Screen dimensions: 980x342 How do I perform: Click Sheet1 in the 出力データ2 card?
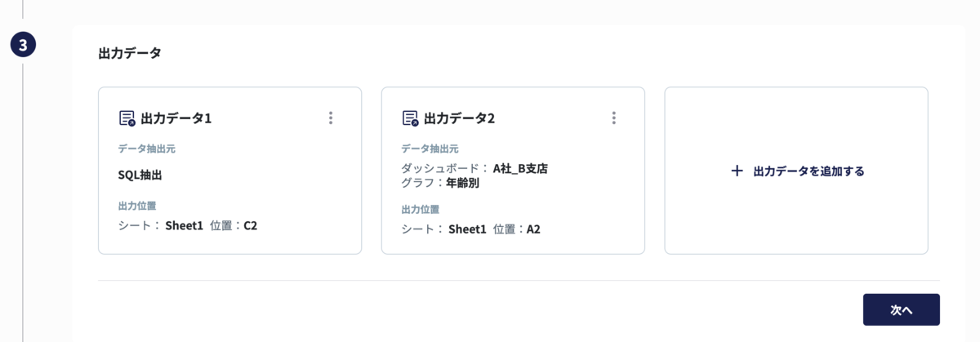pos(467,229)
